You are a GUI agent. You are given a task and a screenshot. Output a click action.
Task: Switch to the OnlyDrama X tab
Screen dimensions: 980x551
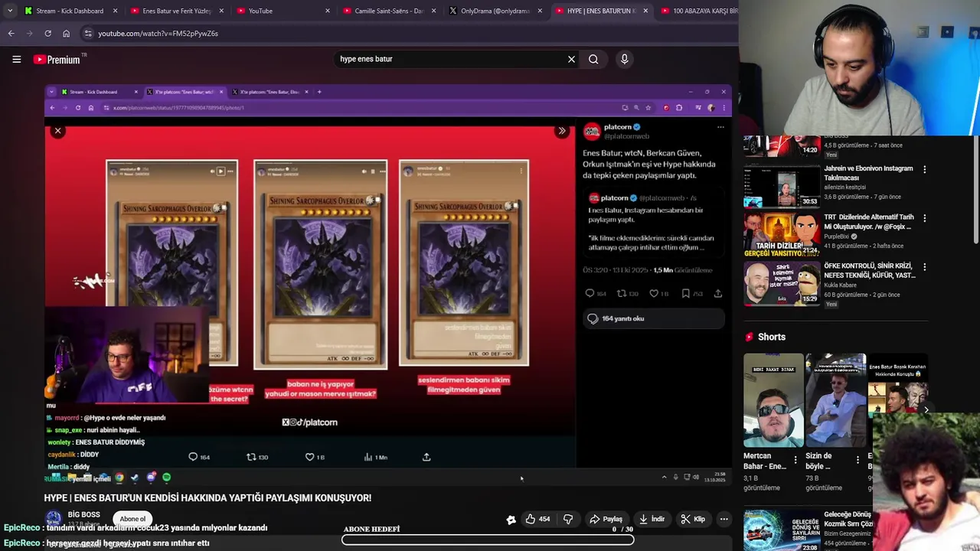(495, 11)
